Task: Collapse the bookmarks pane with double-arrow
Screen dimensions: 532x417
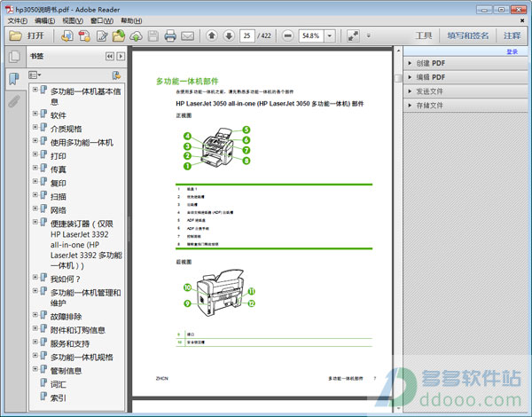Action: 110,56
